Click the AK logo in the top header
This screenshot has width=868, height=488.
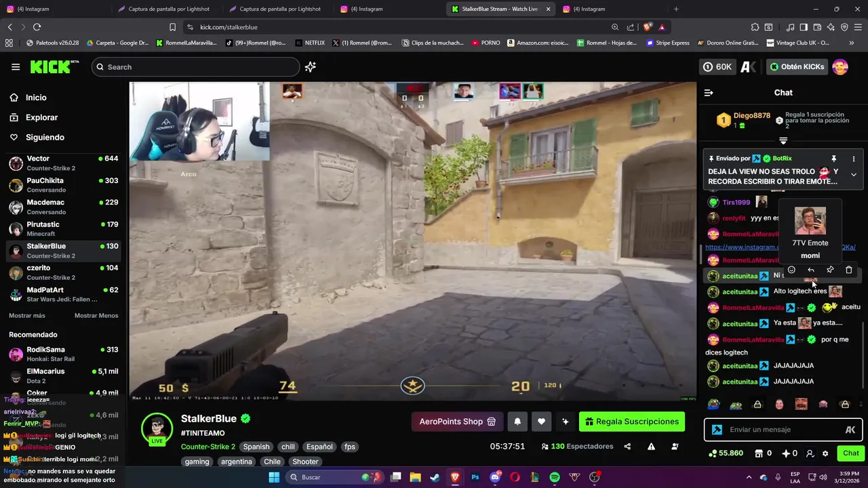(x=749, y=67)
